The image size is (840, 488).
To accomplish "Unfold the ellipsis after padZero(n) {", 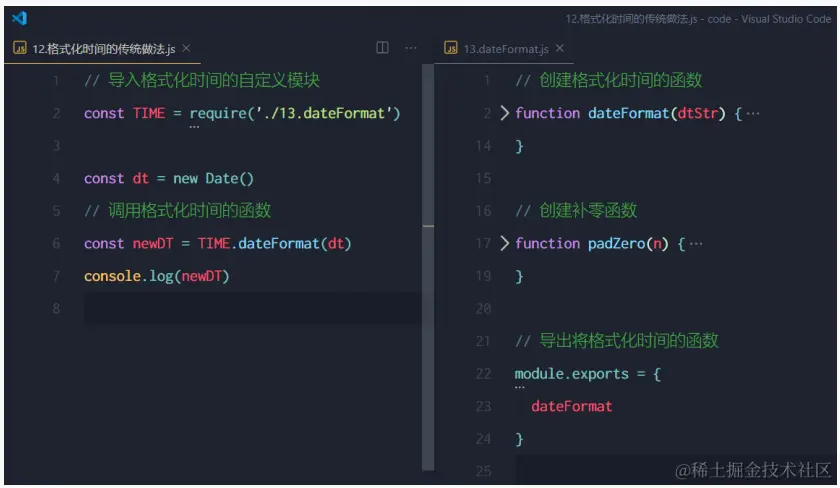I will point(696,244).
